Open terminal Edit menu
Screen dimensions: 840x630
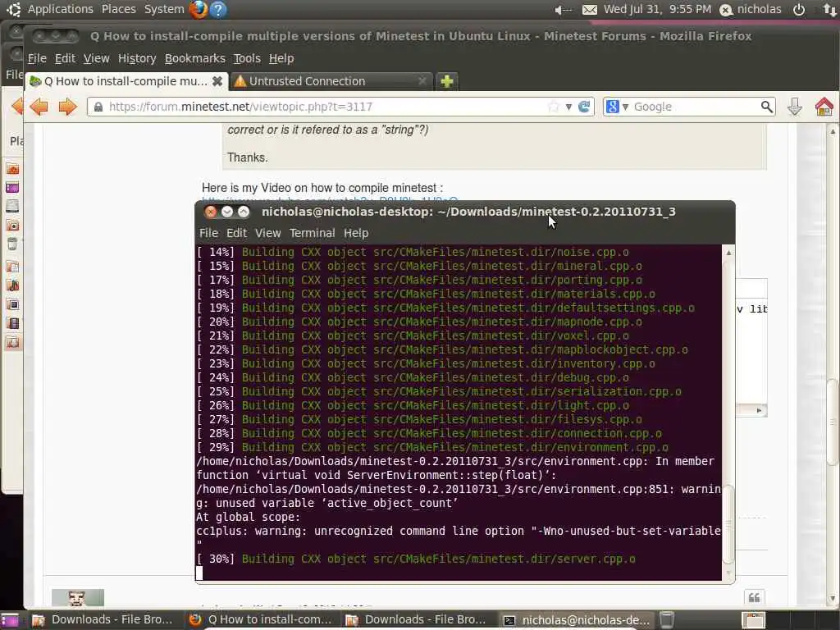click(x=236, y=233)
